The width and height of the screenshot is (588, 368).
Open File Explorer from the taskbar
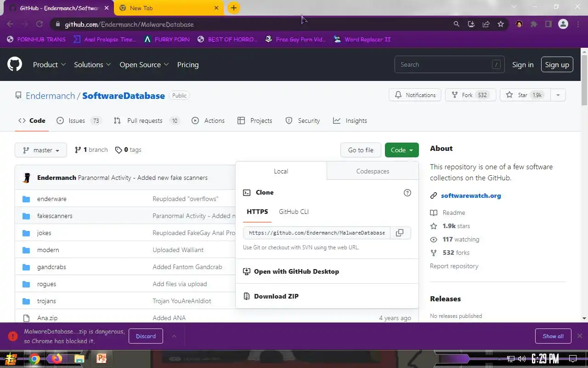[x=79, y=358]
